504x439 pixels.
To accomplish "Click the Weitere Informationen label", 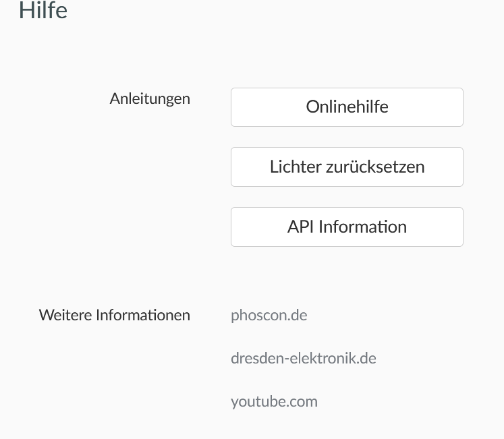I will pos(115,315).
